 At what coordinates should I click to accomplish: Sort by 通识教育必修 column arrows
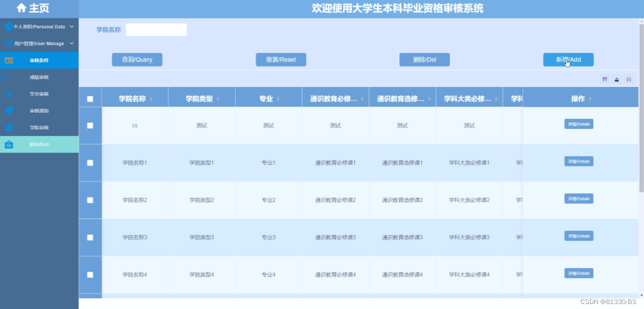coord(363,99)
